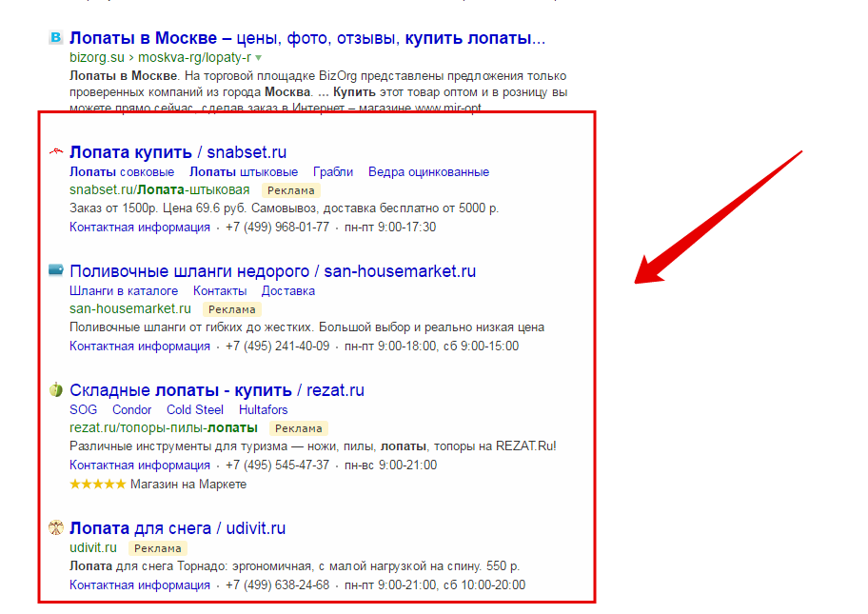The height and width of the screenshot is (614, 868).
Task: Open the san-housemarket.ru green URL
Action: [130, 308]
